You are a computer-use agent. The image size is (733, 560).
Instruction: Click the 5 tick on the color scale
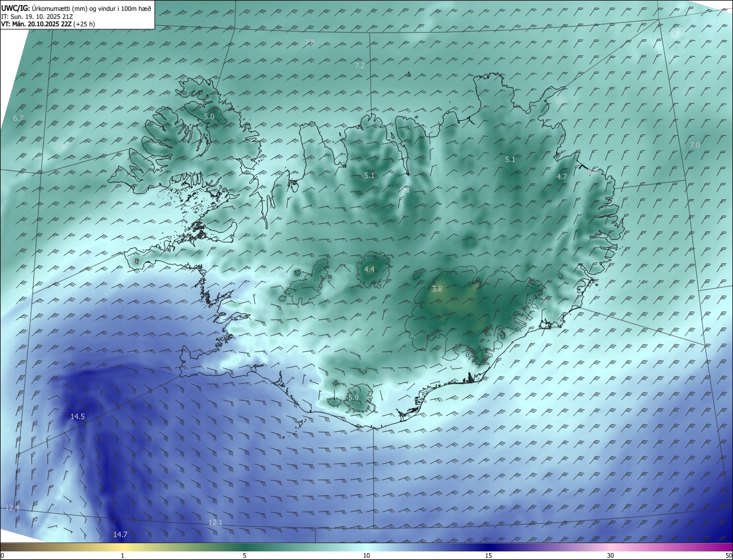tap(245, 555)
